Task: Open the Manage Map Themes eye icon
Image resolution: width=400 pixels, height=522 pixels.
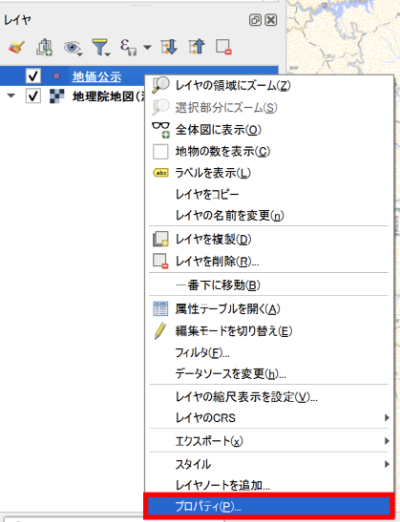Action: (72, 47)
